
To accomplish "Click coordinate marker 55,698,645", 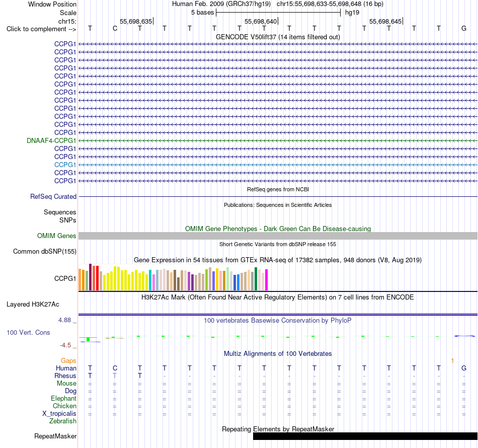I will click(x=385, y=21).
